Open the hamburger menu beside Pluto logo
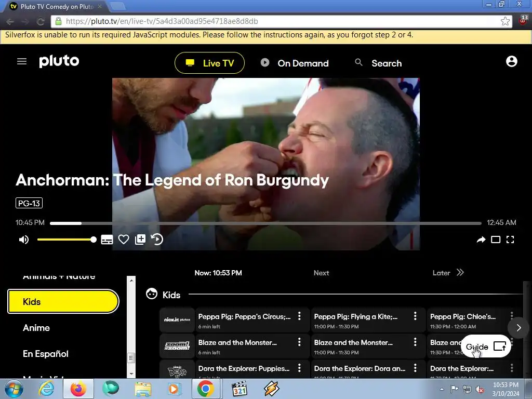Screen dimensions: 532x399 pyautogui.click(x=22, y=61)
